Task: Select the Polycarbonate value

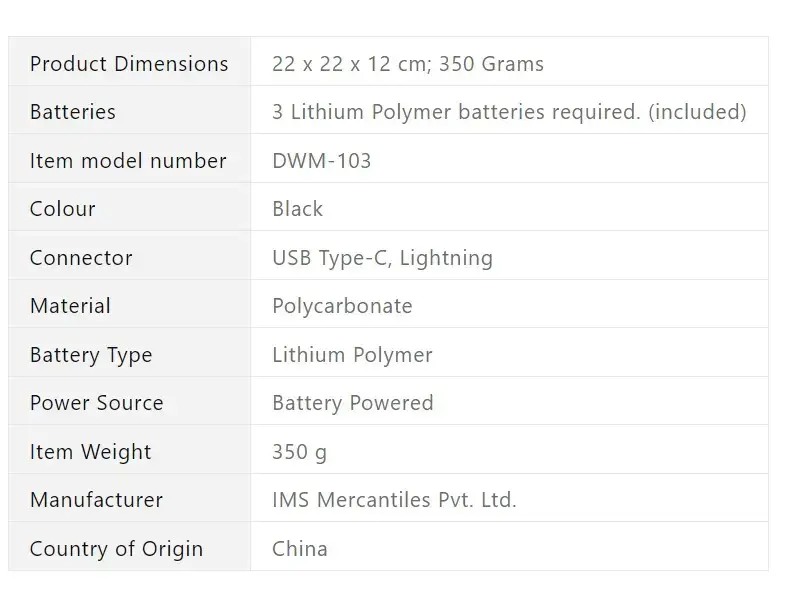Action: click(x=342, y=306)
